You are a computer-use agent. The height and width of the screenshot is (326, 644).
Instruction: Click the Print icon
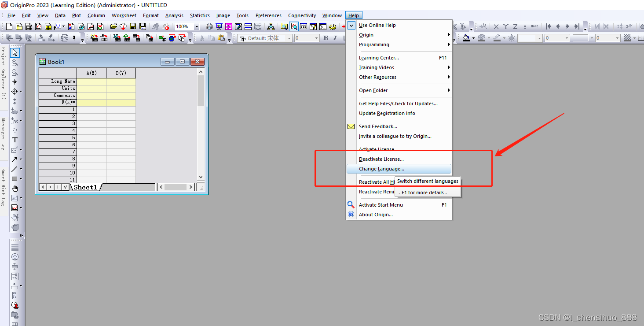pos(209,26)
